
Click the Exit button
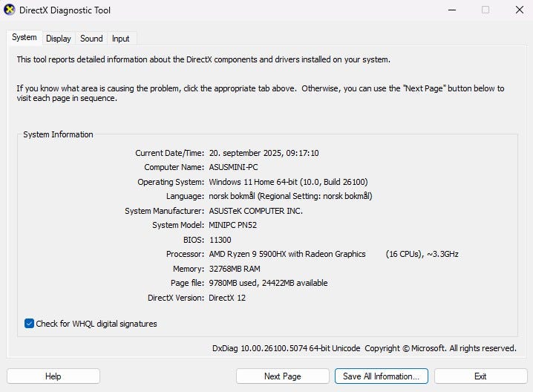(480, 376)
